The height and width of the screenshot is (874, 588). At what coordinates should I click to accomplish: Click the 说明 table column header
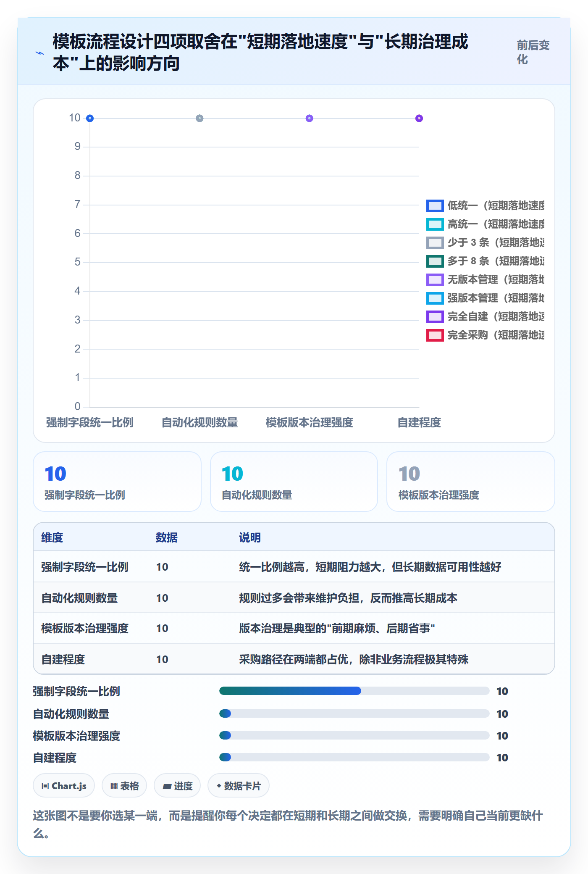click(250, 537)
